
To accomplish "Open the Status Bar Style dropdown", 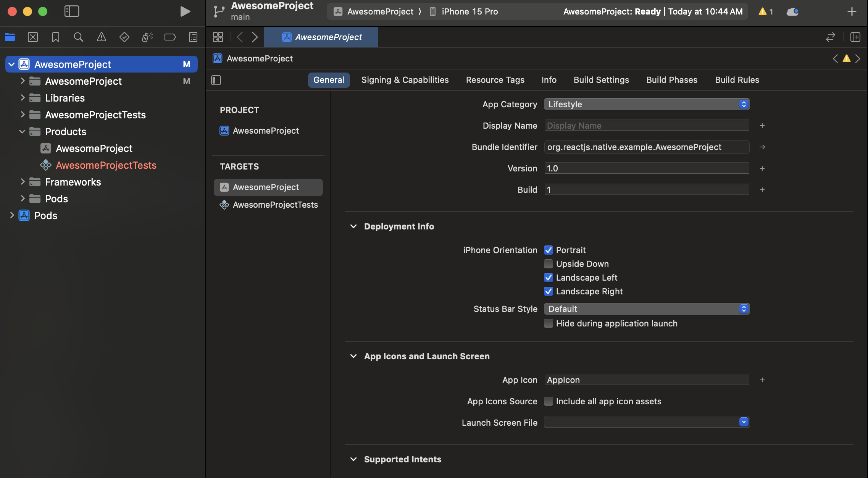I will click(647, 309).
